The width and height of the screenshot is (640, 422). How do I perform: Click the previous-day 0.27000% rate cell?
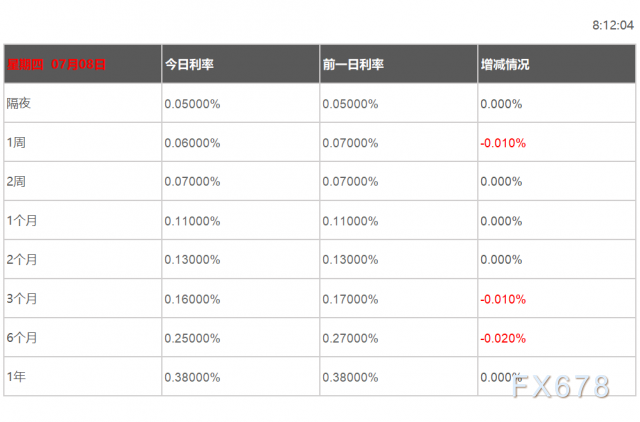[x=350, y=338]
